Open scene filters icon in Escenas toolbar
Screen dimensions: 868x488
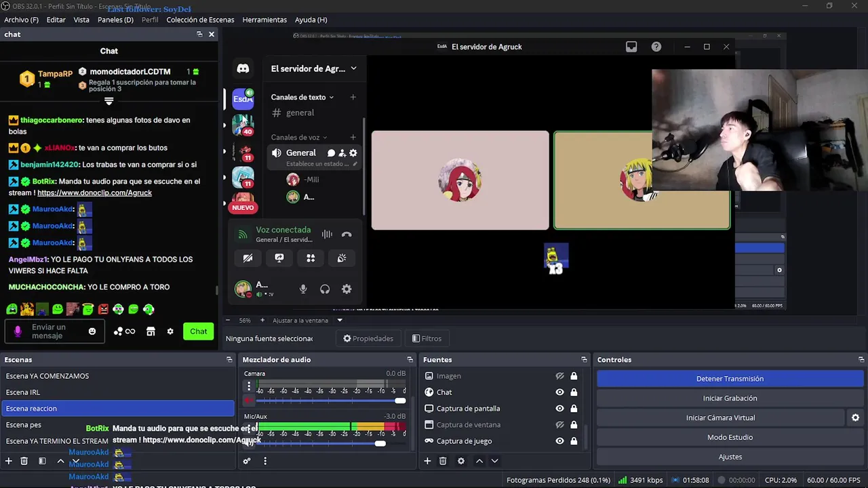[x=42, y=461]
